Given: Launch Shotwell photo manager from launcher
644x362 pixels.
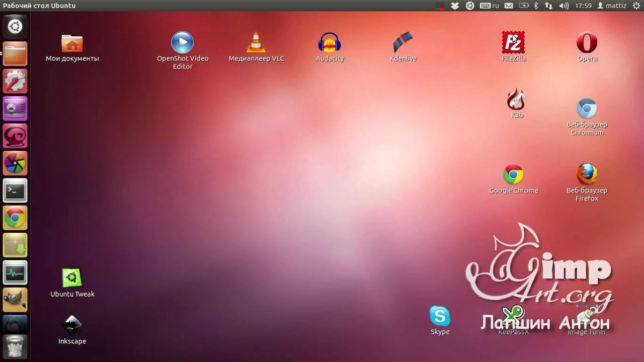Looking at the screenshot, I should point(15,163).
